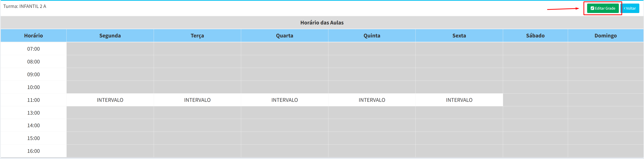Click INTERVALO cell under Segunda
Screen dimensions: 644x159
[x=110, y=100]
